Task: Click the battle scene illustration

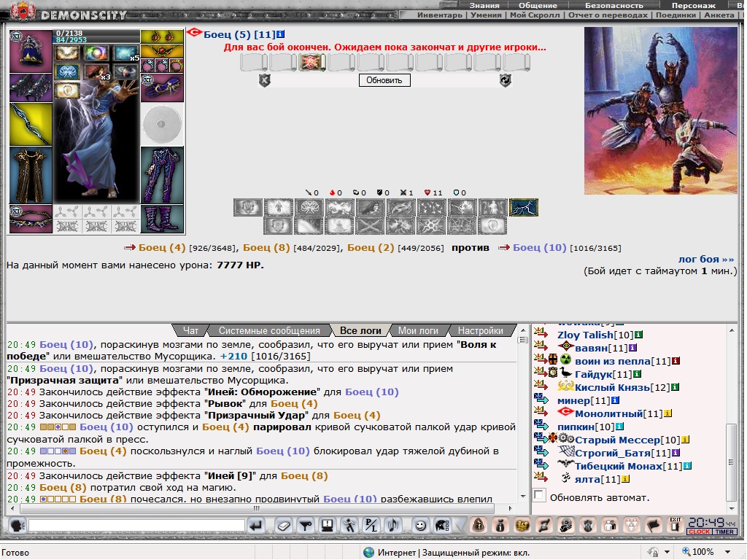Action: pos(660,111)
